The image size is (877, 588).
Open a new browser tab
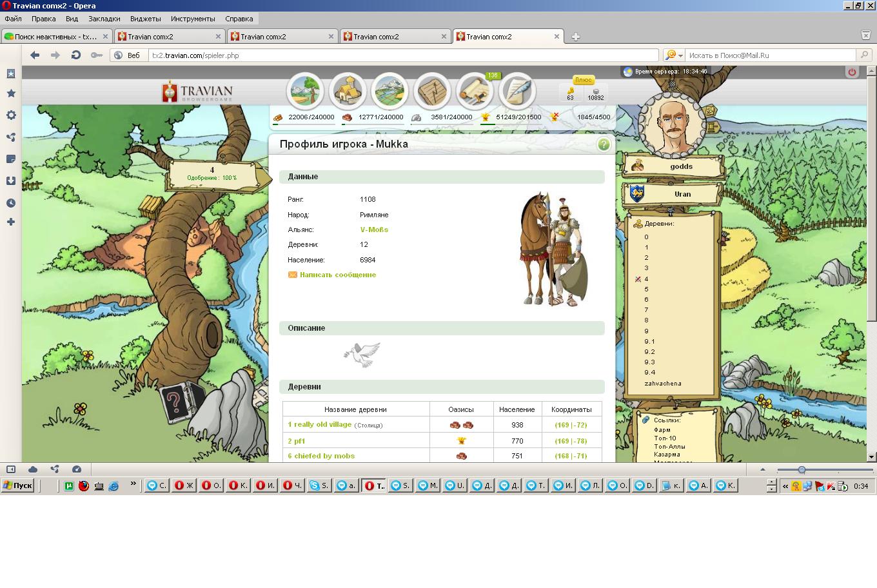point(576,37)
